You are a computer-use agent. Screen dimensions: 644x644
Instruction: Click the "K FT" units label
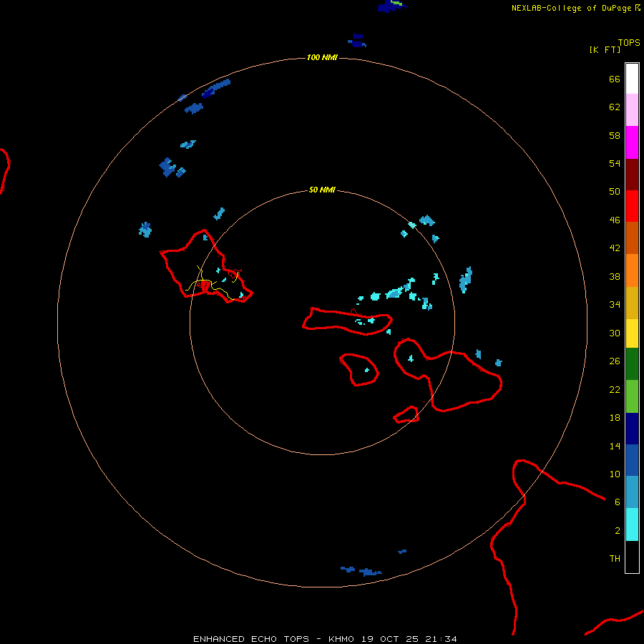point(605,49)
